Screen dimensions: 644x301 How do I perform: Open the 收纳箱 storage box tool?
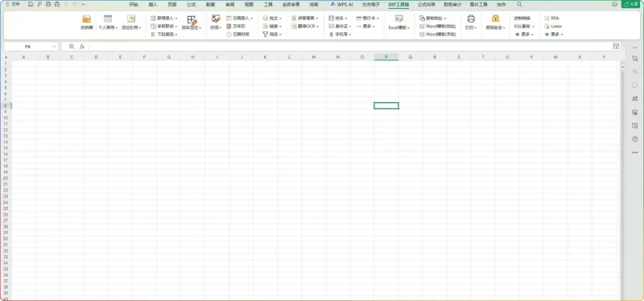(87, 23)
